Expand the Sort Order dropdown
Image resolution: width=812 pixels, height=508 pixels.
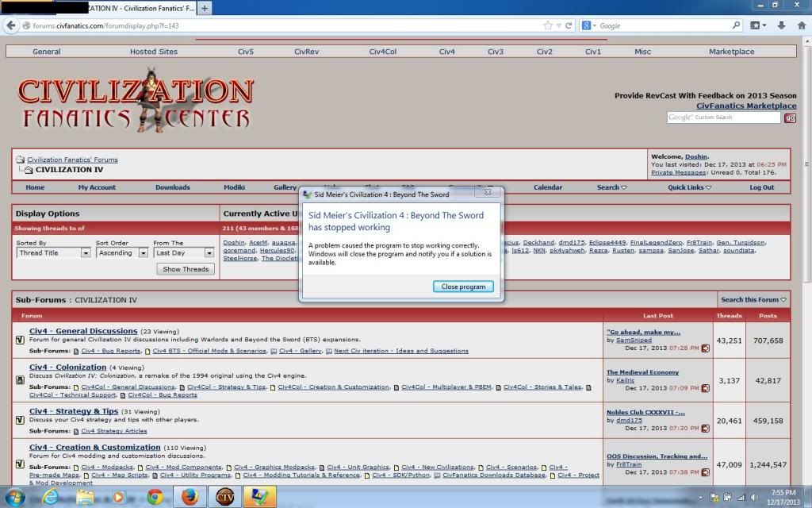pos(121,253)
